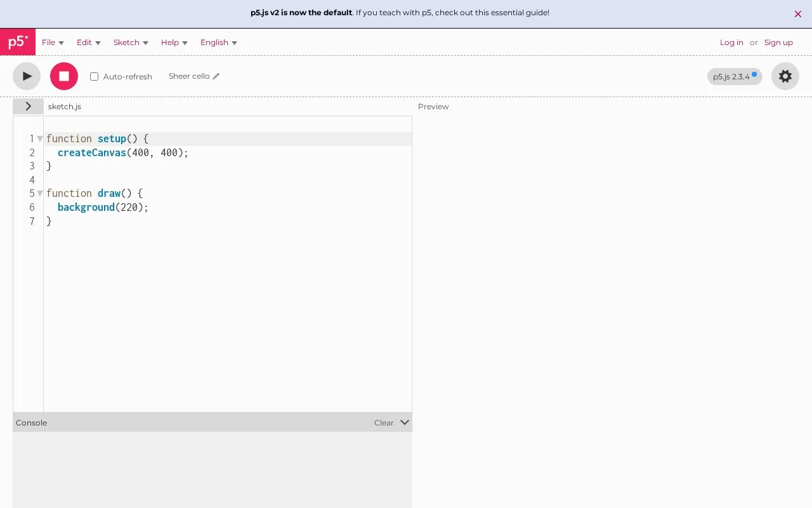
Task: Toggle the Auto-refresh checkbox
Action: coord(94,76)
